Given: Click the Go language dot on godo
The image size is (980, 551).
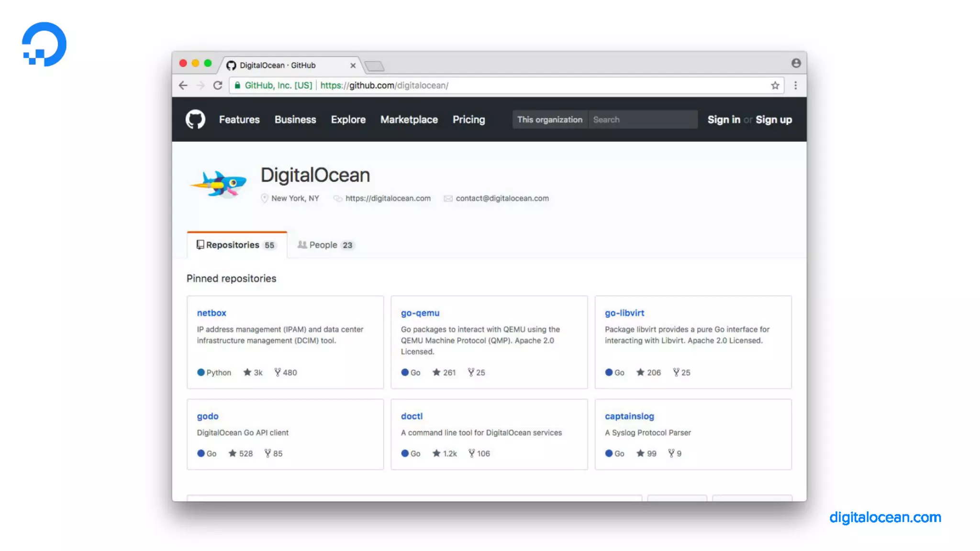Looking at the screenshot, I should 201,453.
